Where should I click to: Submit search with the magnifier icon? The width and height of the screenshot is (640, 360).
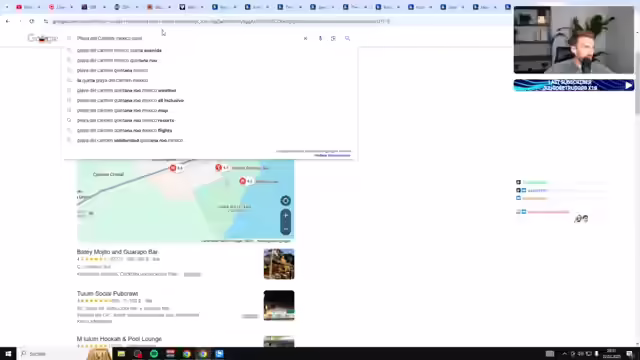[x=347, y=38]
